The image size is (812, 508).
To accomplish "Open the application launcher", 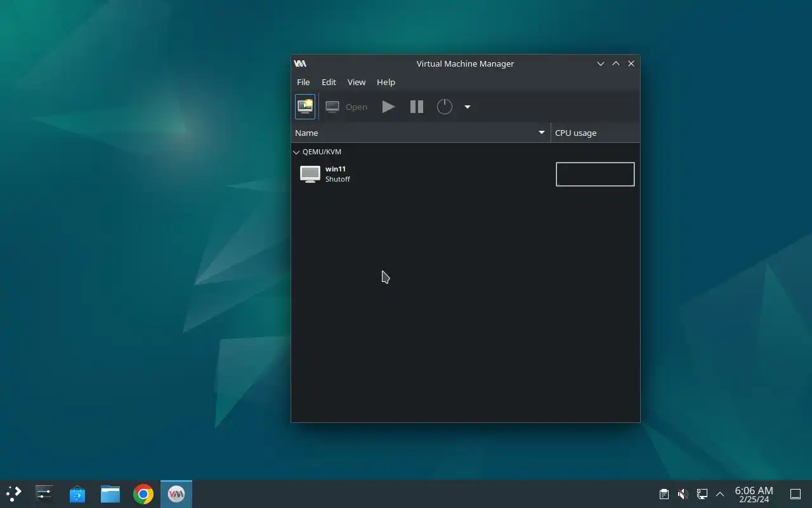I will click(x=13, y=493).
